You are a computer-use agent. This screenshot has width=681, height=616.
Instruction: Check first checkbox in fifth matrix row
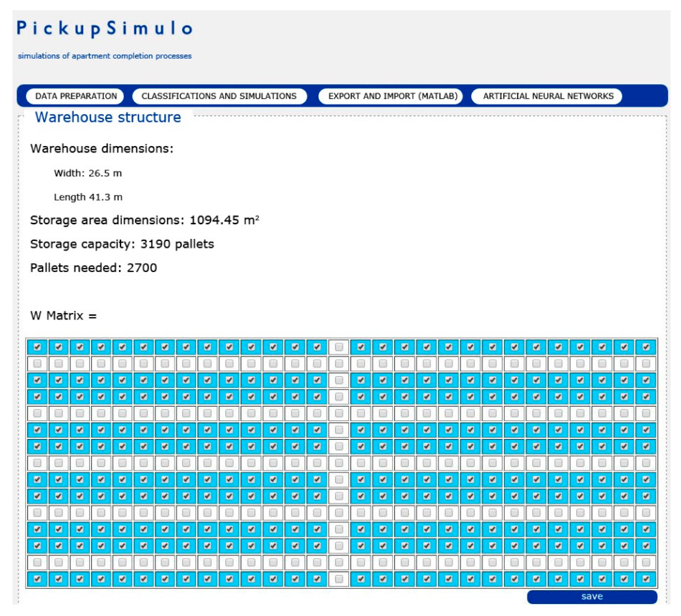pyautogui.click(x=37, y=413)
